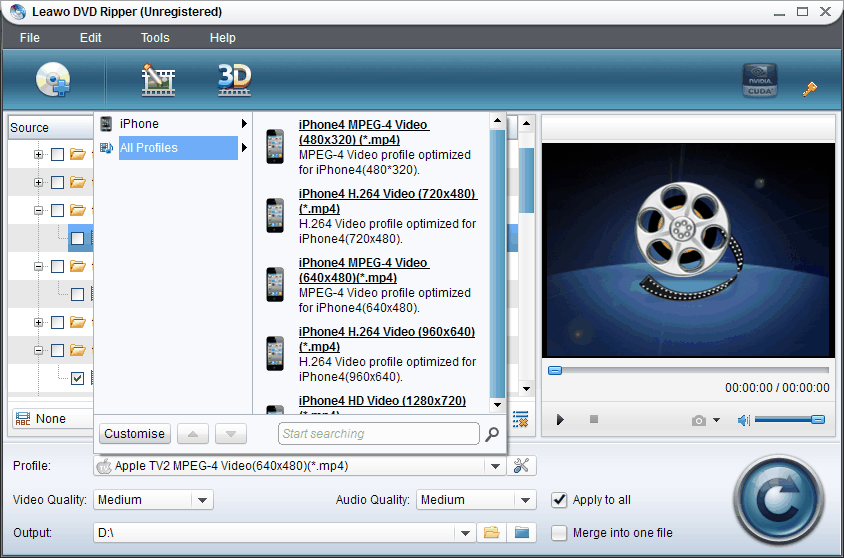Collapse the third source tree node
The width and height of the screenshot is (844, 558).
[x=38, y=210]
